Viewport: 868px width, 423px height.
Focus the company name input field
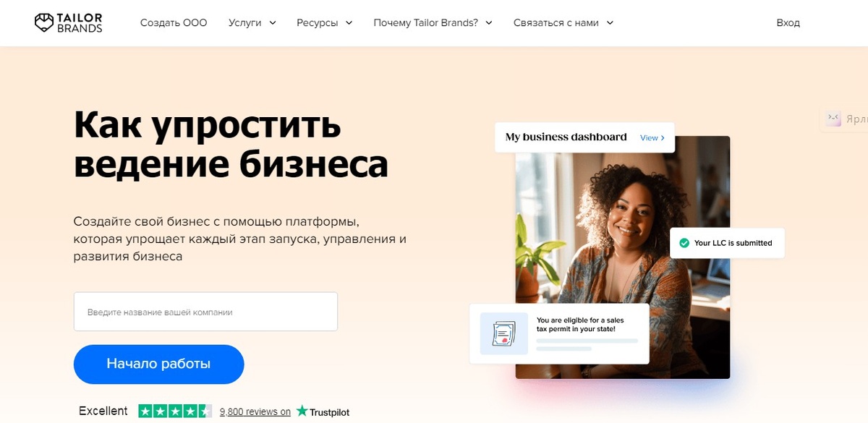tap(205, 312)
